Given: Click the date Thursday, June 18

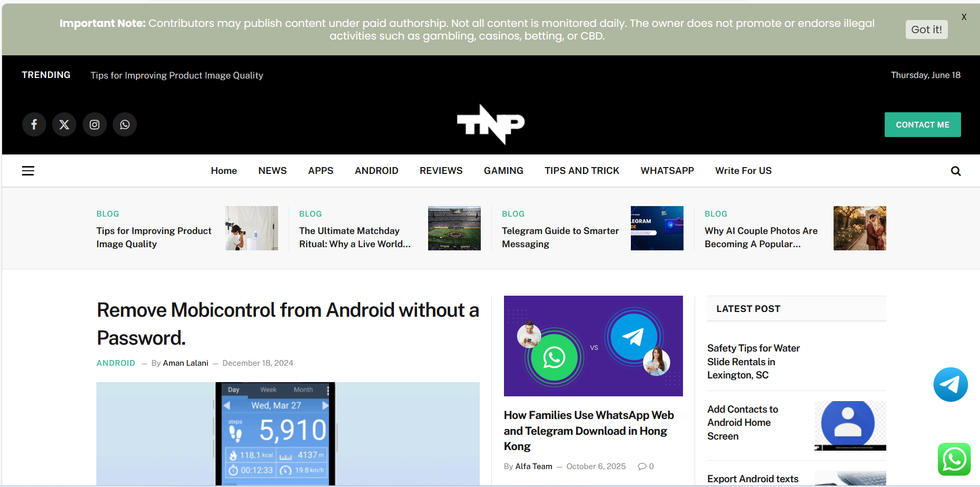Looking at the screenshot, I should (x=926, y=75).
